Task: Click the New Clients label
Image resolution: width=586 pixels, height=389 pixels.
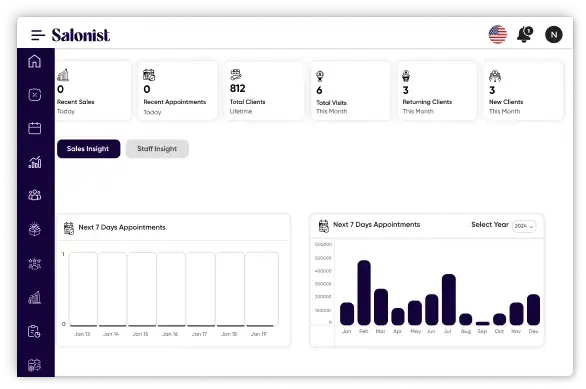Action: click(x=506, y=102)
